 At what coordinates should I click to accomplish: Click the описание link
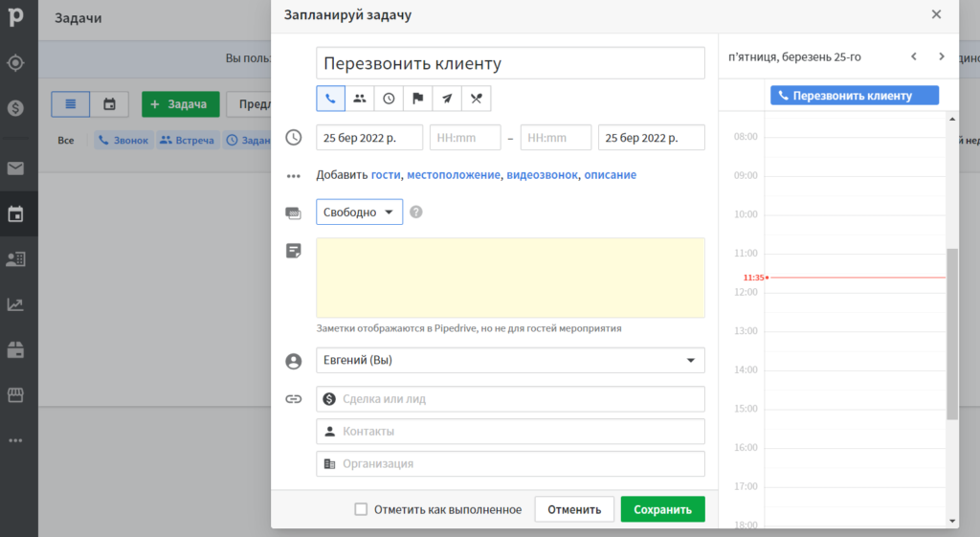point(610,175)
